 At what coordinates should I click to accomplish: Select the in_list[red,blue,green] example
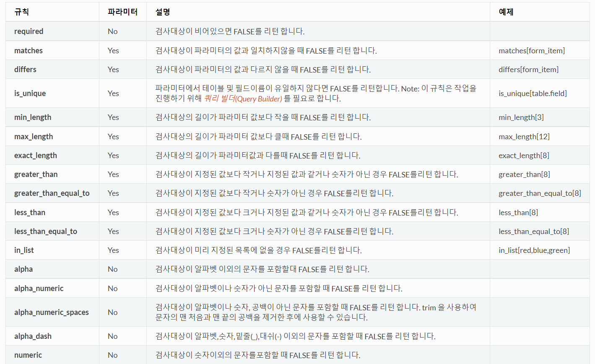(x=534, y=250)
